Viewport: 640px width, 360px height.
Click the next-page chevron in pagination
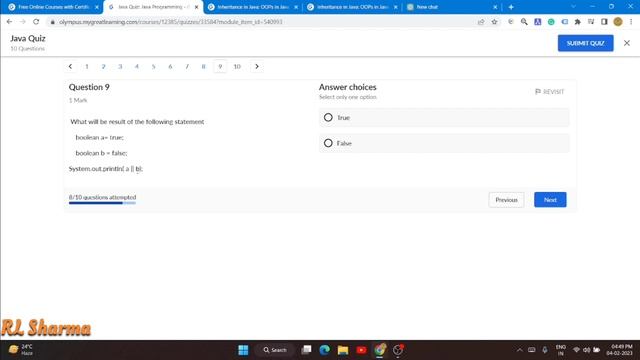[x=257, y=67]
